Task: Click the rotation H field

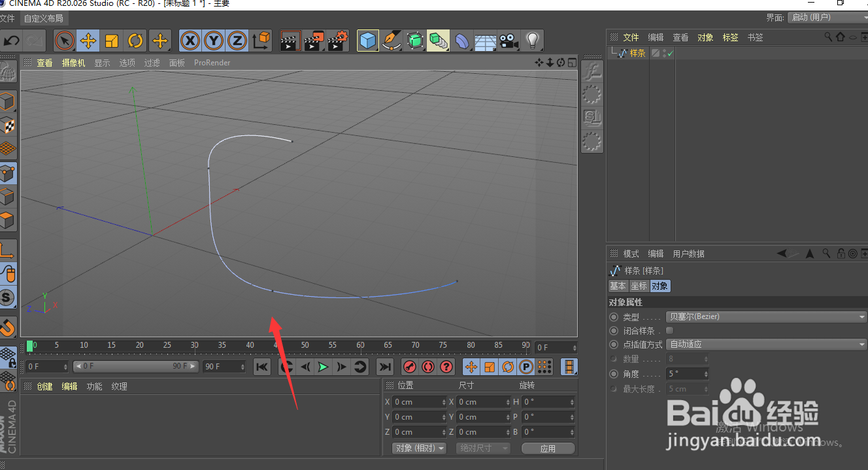Action: (549, 402)
